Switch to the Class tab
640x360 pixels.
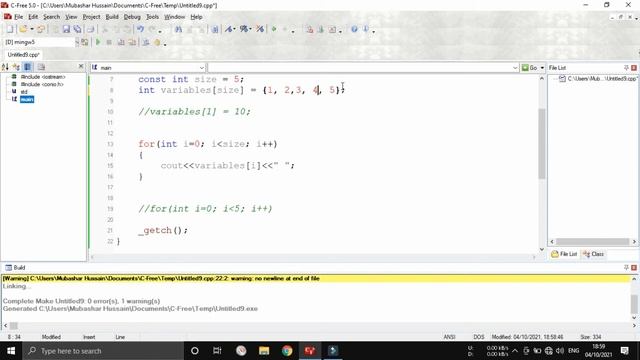pos(593,254)
